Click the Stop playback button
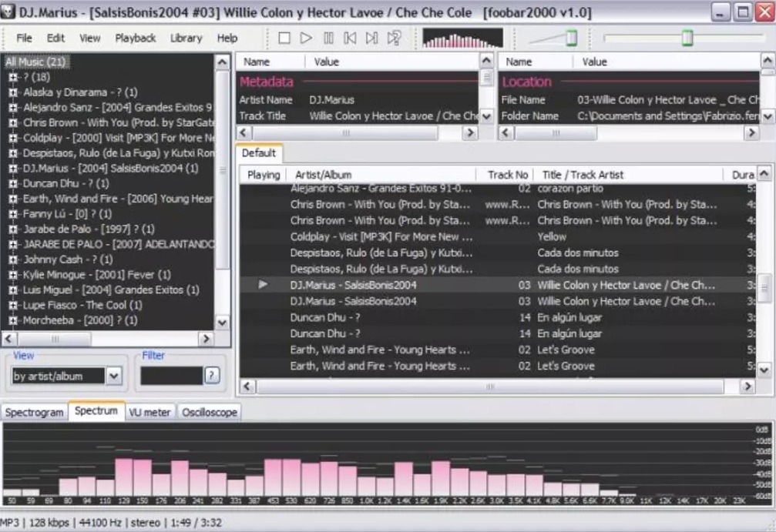The image size is (776, 532). [284, 38]
